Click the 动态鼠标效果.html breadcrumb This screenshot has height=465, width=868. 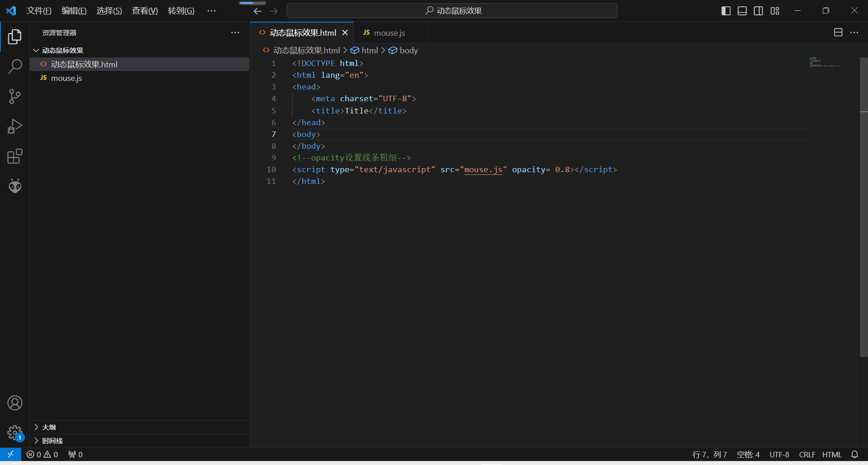point(301,50)
